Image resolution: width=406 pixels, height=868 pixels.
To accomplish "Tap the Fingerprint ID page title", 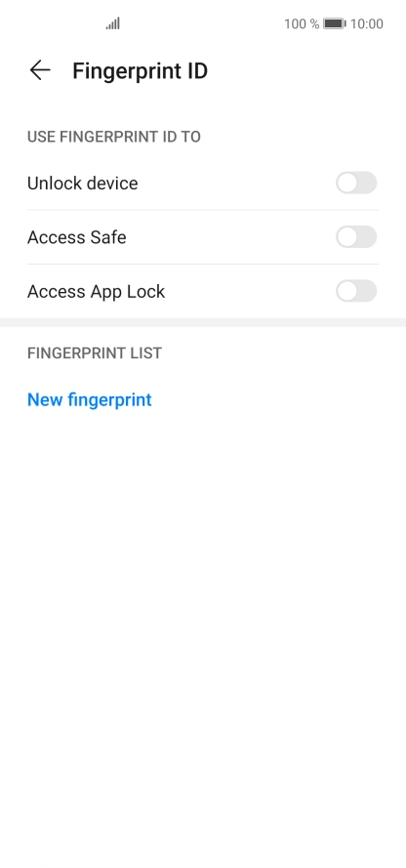I will click(x=140, y=71).
